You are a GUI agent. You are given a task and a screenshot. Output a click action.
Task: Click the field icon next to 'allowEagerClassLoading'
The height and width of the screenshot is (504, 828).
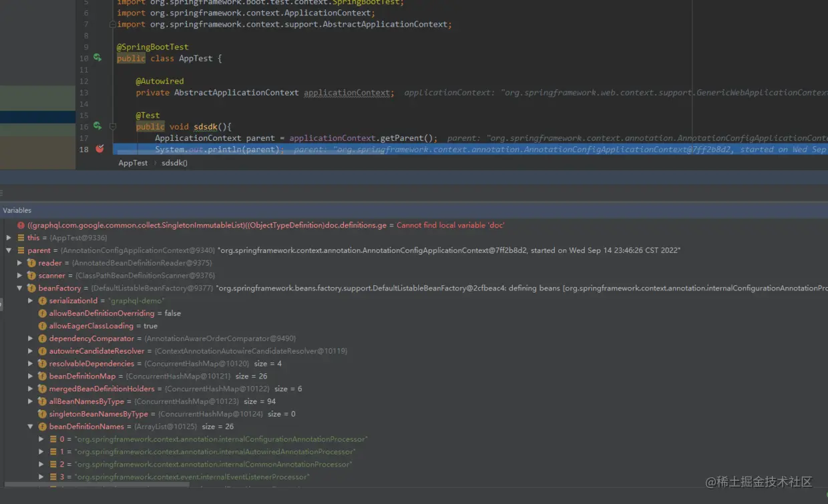coord(42,326)
